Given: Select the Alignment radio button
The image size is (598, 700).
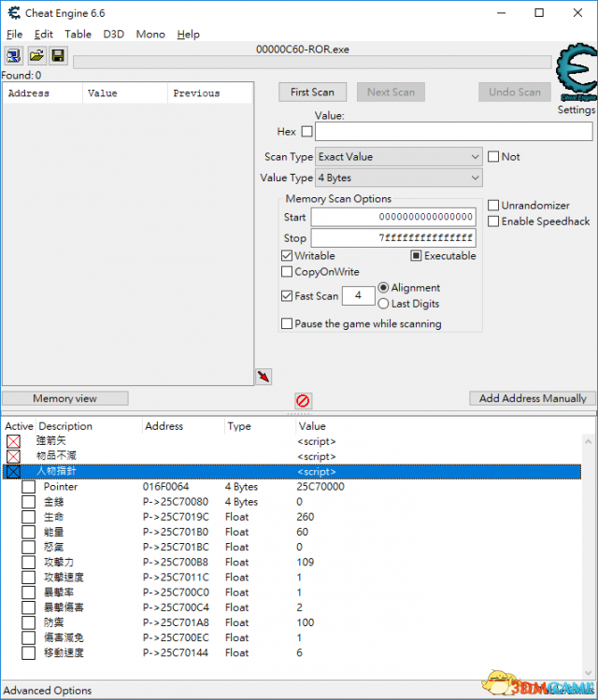Looking at the screenshot, I should pos(383,288).
